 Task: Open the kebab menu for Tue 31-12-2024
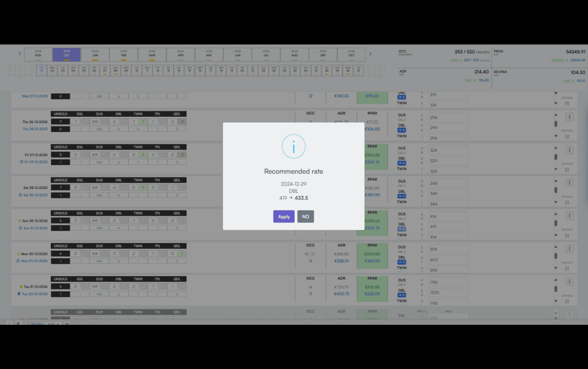(569, 282)
